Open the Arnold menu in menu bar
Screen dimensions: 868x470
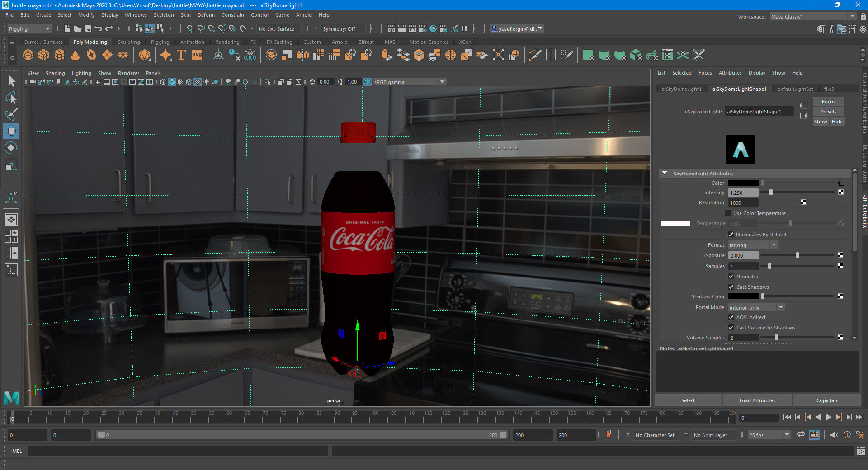304,15
